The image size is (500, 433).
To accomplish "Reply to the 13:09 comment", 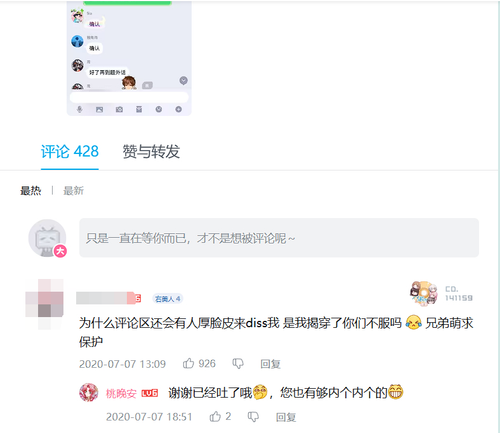I will (270, 364).
